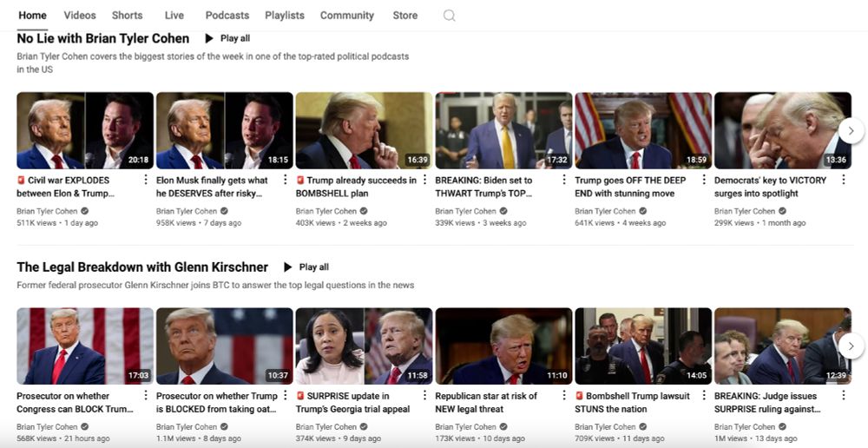
Task: Open options menu for 'BREAKING: Judge issues' video
Action: click(x=843, y=395)
